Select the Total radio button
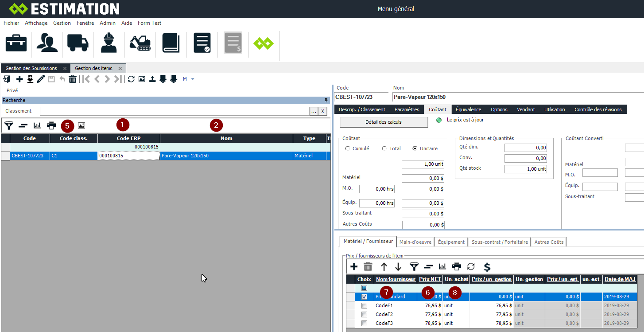Image resolution: width=644 pixels, height=332 pixels. click(x=384, y=148)
